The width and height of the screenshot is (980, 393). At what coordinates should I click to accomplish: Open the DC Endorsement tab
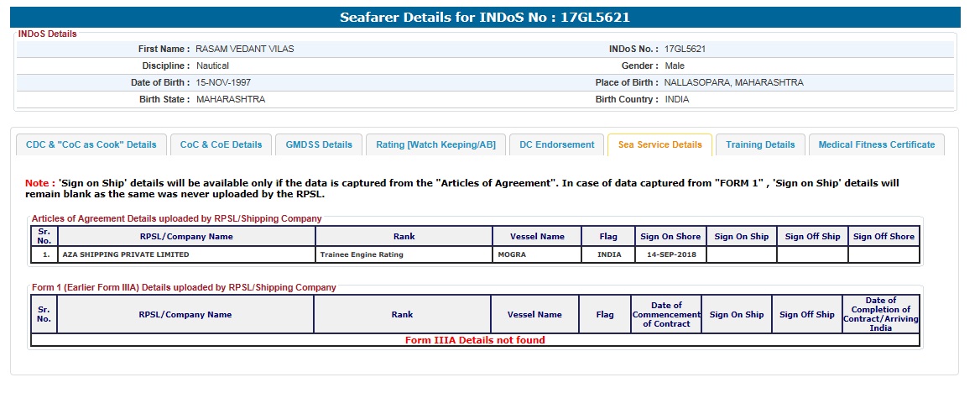pos(556,144)
